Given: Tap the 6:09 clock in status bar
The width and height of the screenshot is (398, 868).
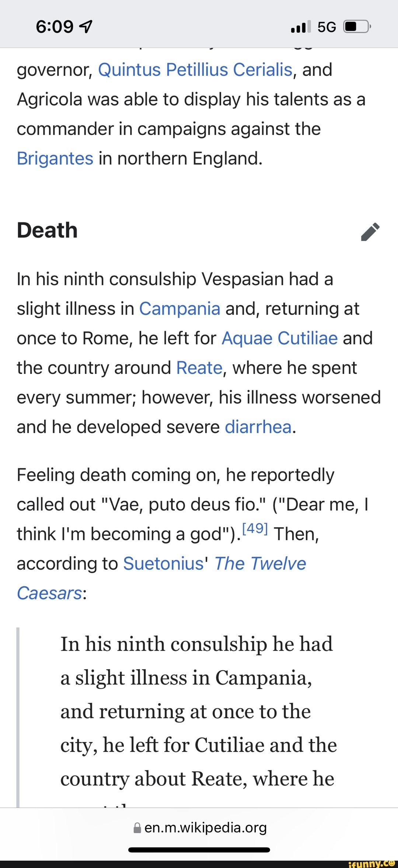Looking at the screenshot, I should pos(55,27).
